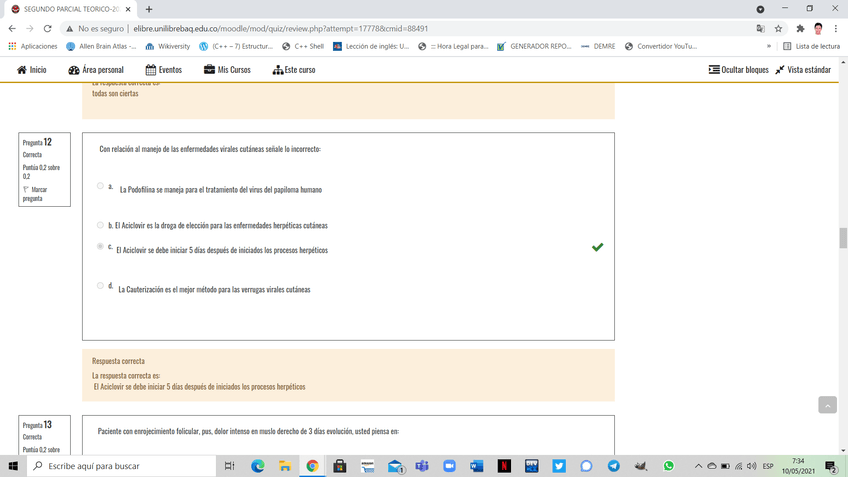Open the Eventos menu item
The width and height of the screenshot is (848, 477).
tap(164, 70)
